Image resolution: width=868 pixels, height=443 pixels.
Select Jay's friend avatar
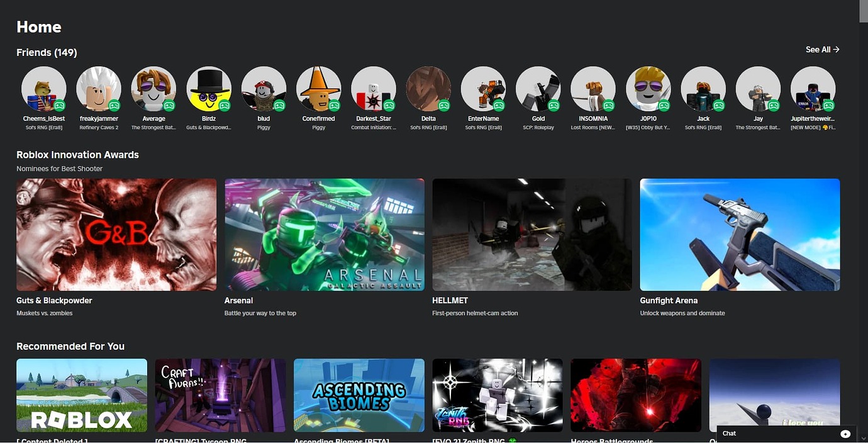[x=759, y=89]
